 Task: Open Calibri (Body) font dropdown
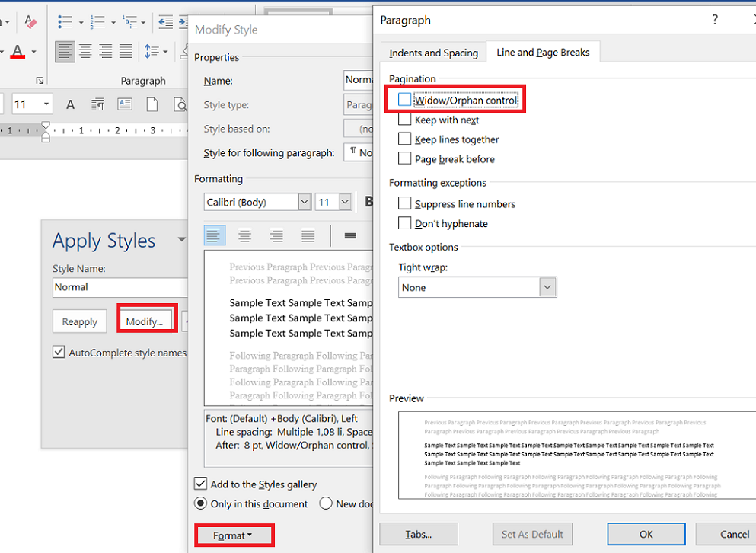305,202
